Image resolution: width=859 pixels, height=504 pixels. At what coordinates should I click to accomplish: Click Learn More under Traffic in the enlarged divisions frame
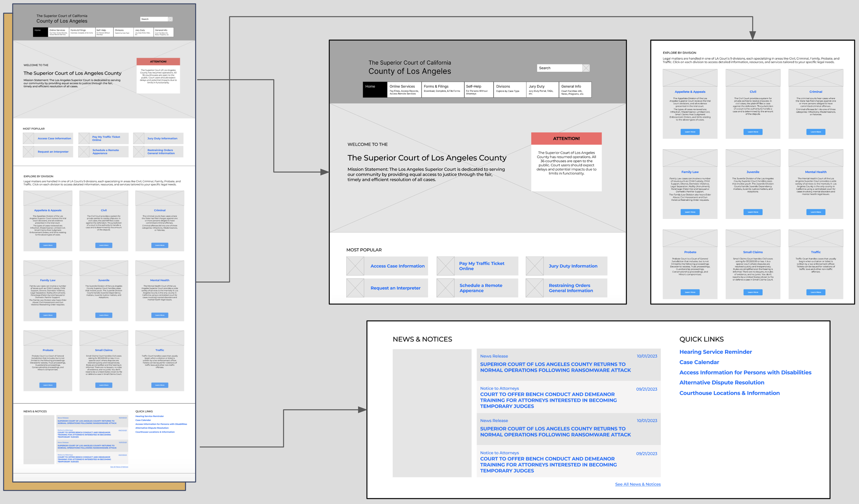click(x=816, y=292)
